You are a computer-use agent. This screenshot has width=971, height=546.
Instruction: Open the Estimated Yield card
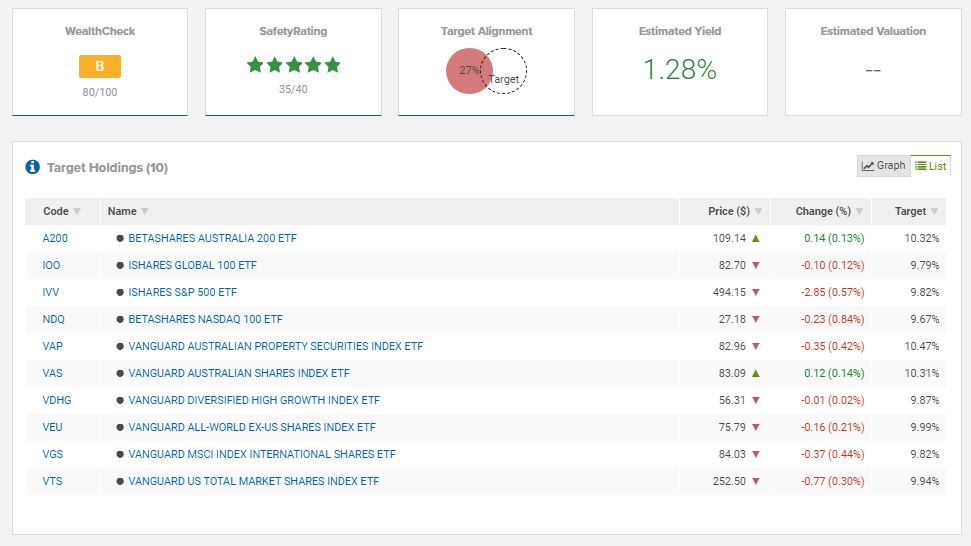click(679, 62)
